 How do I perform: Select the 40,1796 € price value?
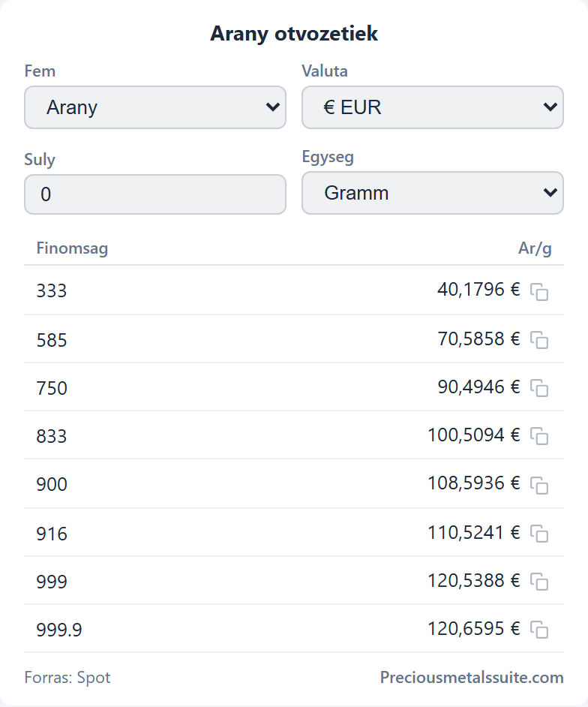(478, 290)
